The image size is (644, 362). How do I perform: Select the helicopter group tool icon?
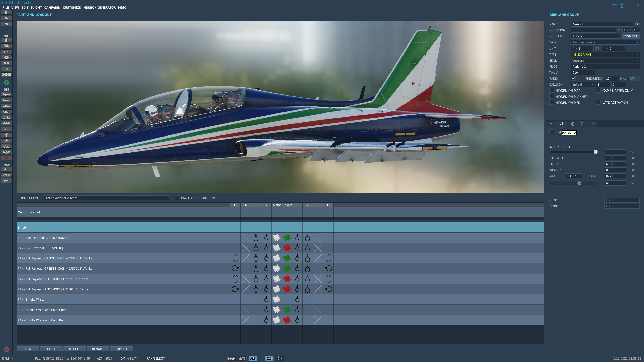(x=6, y=100)
